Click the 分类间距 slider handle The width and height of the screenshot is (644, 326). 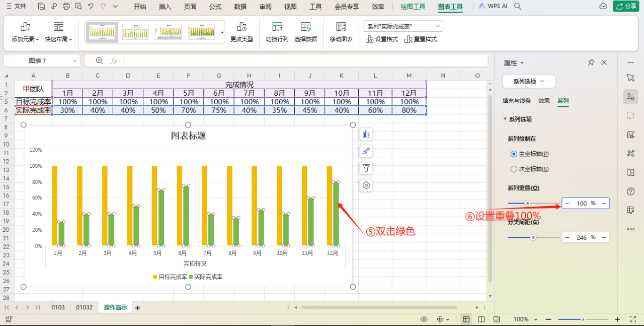coord(533,237)
